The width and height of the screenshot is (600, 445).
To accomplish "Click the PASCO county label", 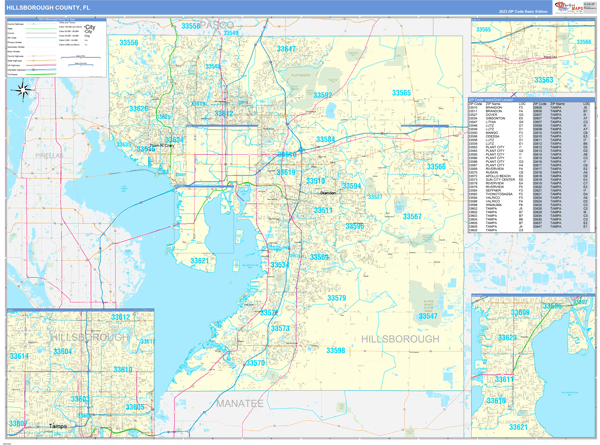I will click(217, 24).
